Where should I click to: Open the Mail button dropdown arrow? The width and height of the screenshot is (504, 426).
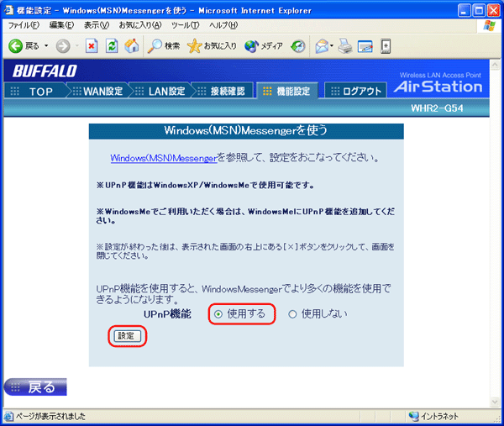[x=332, y=46]
